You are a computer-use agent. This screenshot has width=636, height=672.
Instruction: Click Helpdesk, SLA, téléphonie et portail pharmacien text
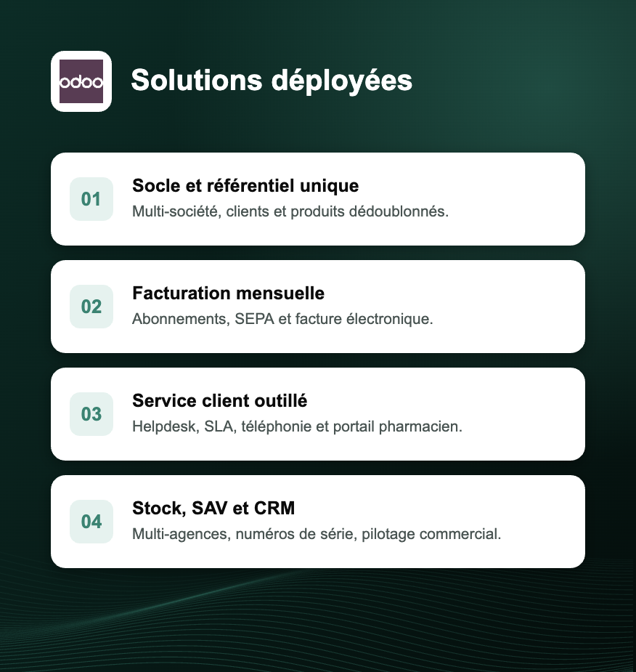[x=297, y=426]
